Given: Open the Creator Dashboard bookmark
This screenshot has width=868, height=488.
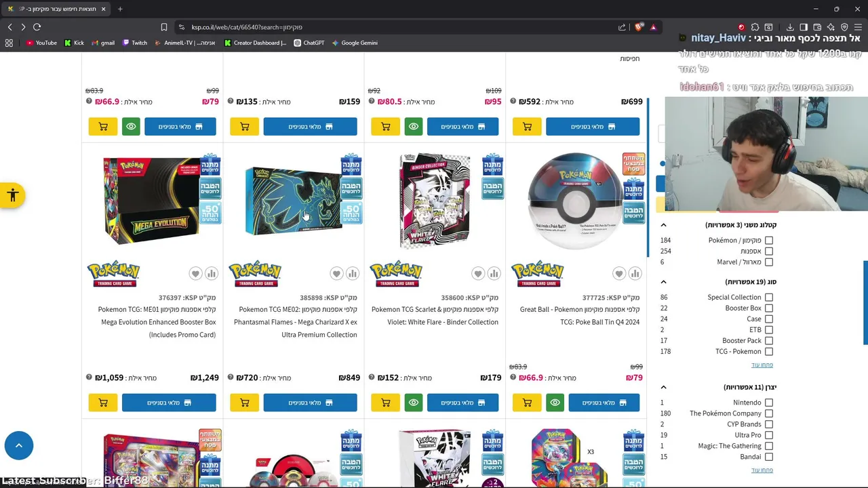Looking at the screenshot, I should point(255,43).
